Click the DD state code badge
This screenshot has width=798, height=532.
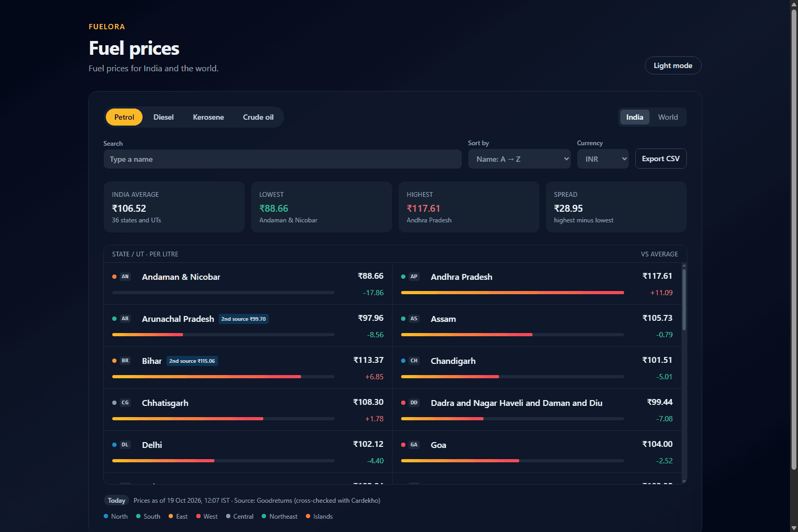point(414,403)
